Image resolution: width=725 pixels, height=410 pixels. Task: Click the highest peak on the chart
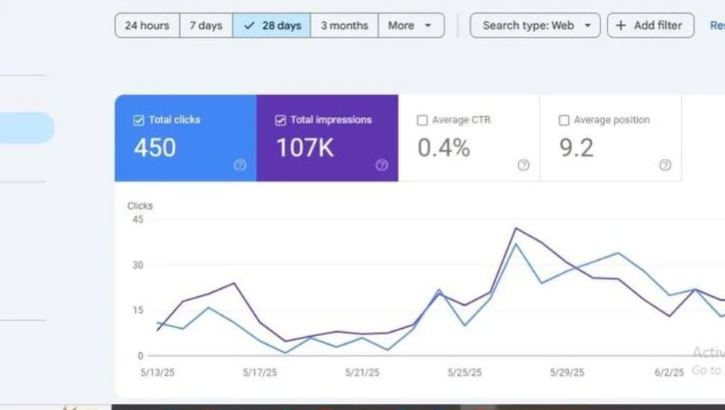516,229
